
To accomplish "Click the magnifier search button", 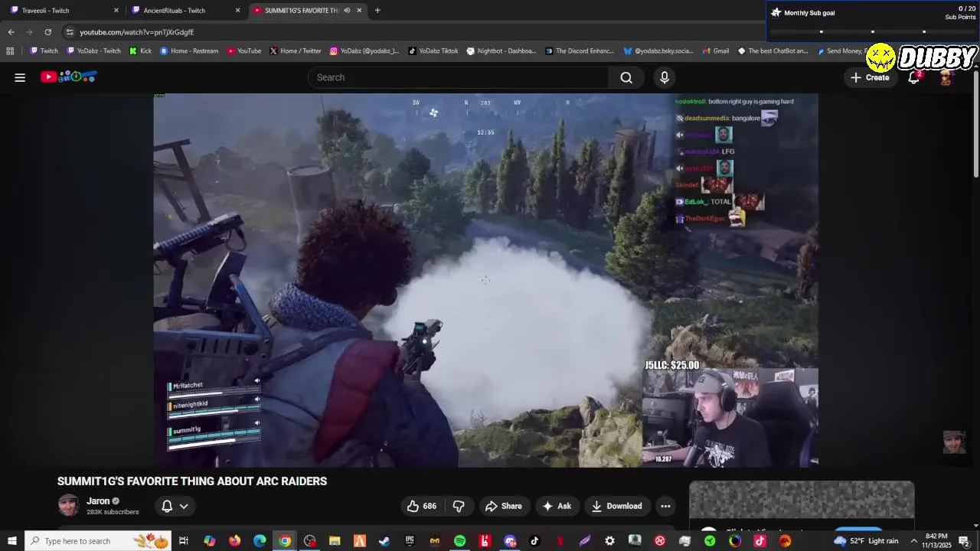I will (x=626, y=77).
